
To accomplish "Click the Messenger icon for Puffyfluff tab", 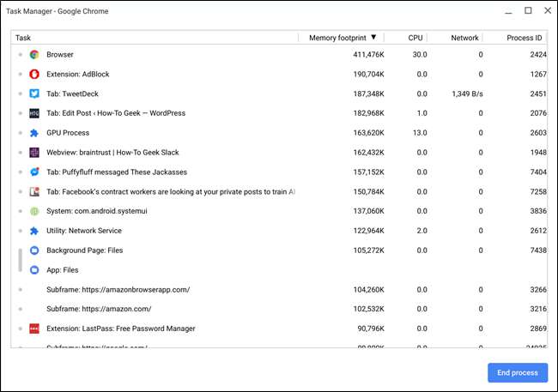I will [34, 172].
